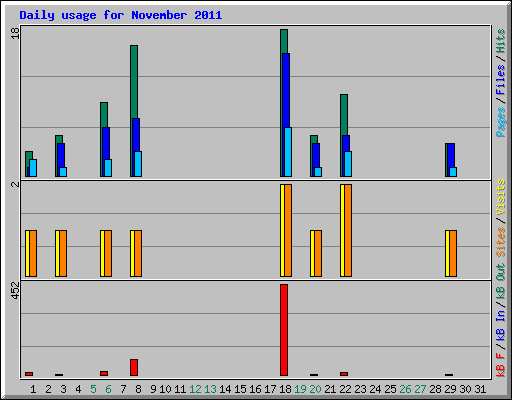Click the y-axis label "2" of visits chart

15,184
